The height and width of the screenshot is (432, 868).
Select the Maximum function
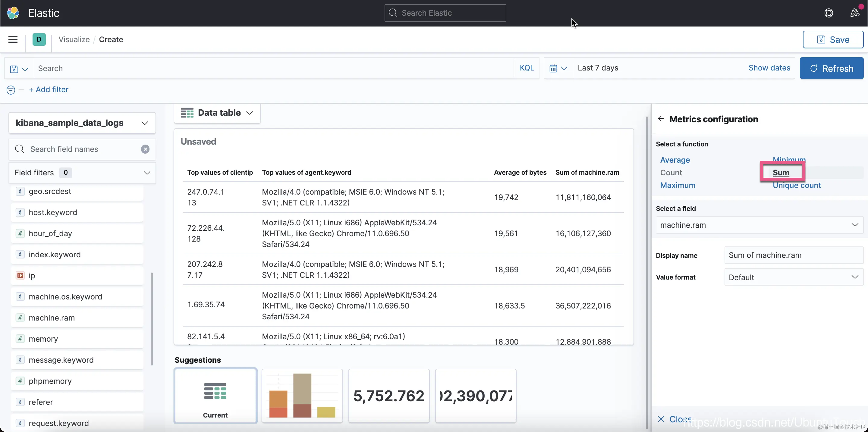677,185
